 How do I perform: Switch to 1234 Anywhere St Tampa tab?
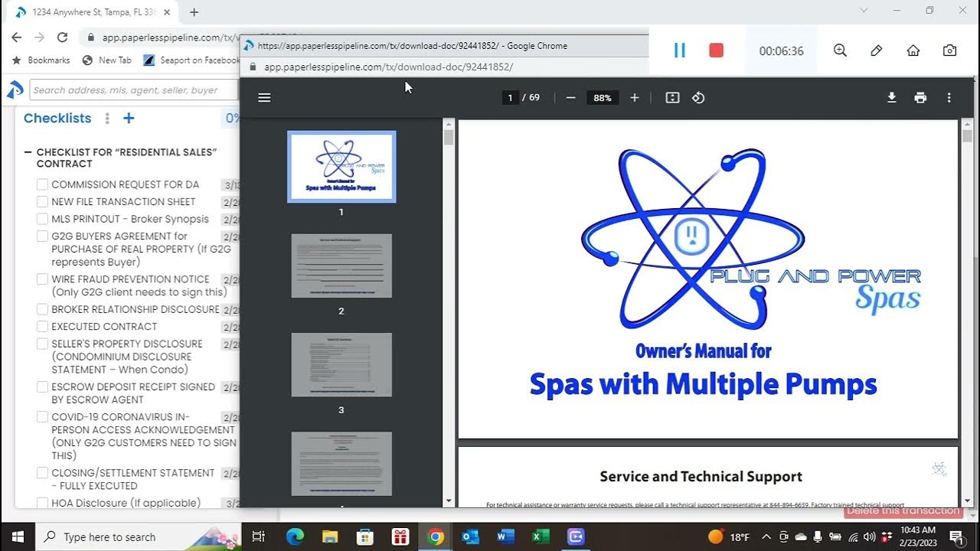[93, 12]
